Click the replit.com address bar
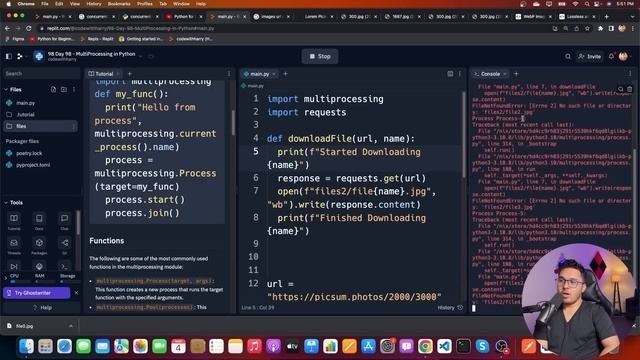This screenshot has width=640, height=360. (294, 29)
